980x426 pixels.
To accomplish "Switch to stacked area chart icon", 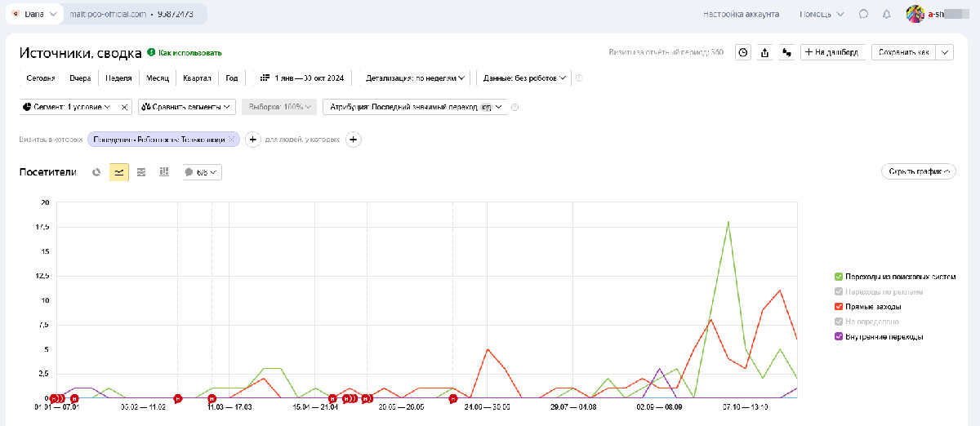I will click(x=141, y=172).
